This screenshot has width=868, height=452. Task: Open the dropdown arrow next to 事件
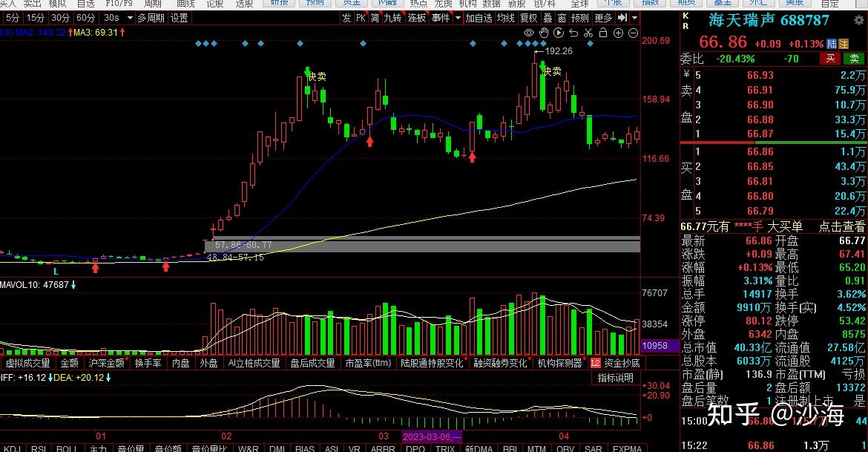tap(458, 18)
